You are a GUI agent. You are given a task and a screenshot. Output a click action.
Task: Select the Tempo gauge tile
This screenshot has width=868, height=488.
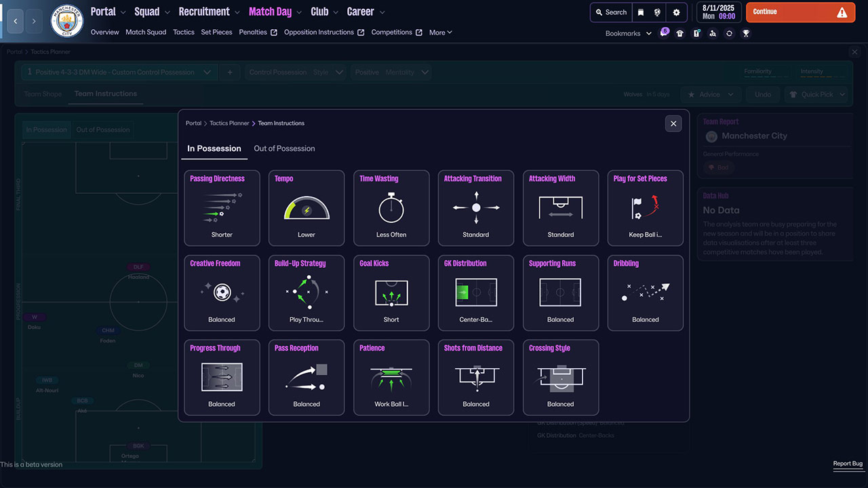(307, 207)
